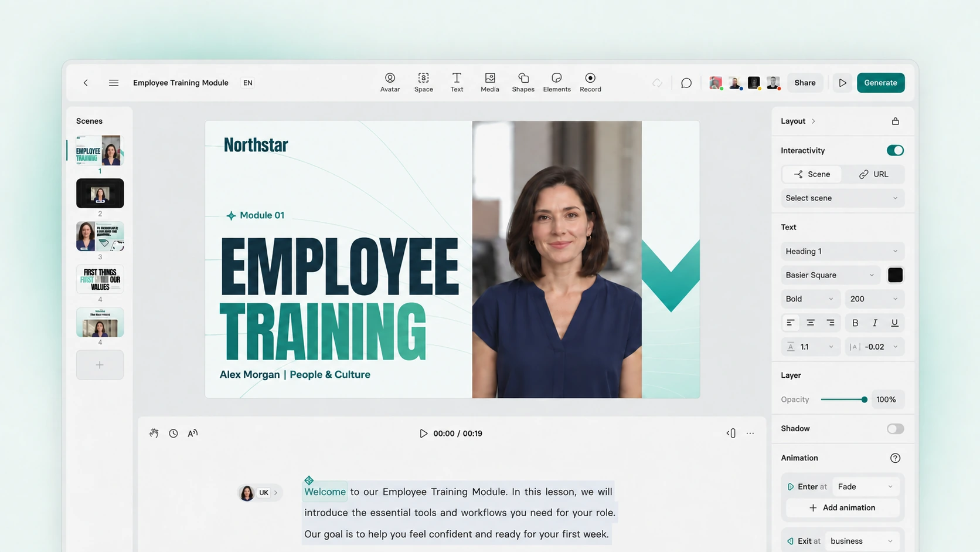Preview video with top play icon

(842, 83)
